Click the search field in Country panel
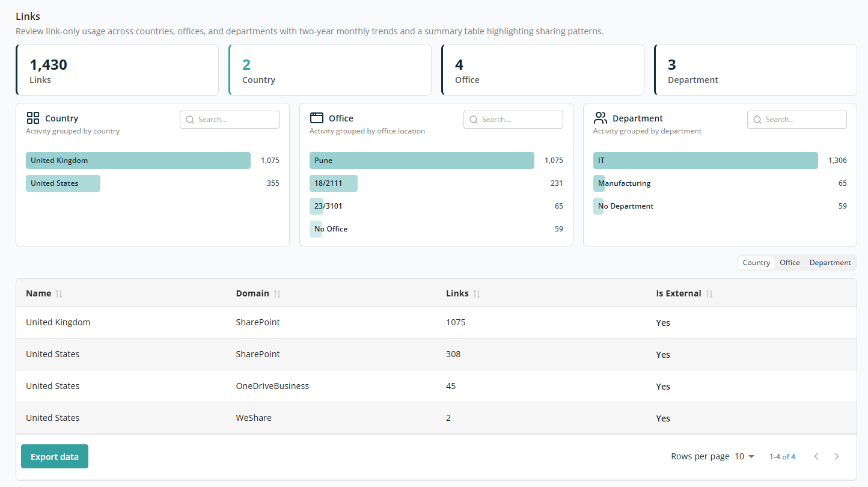The image size is (868, 487). (x=230, y=120)
